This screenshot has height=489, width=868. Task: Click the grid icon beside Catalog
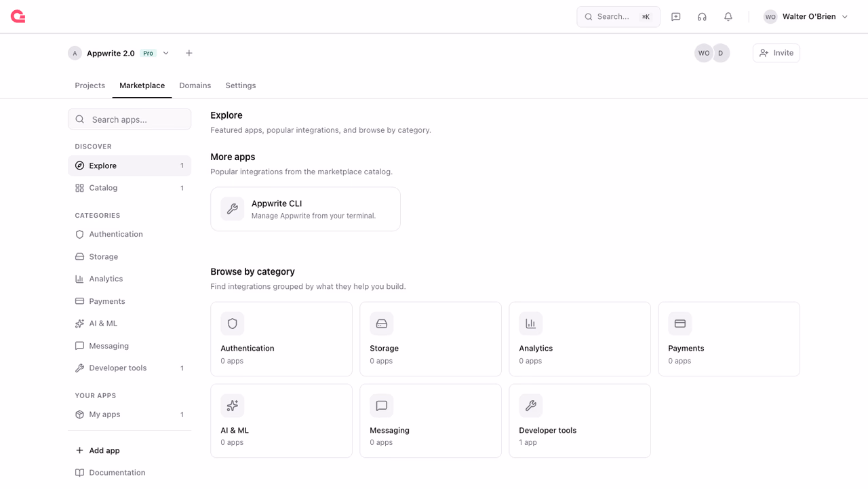point(79,188)
